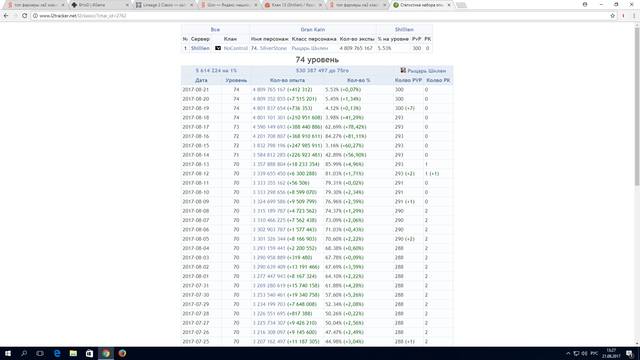Open the Windows Store taskbar icon
This screenshot has height=360, width=640.
pos(89,353)
